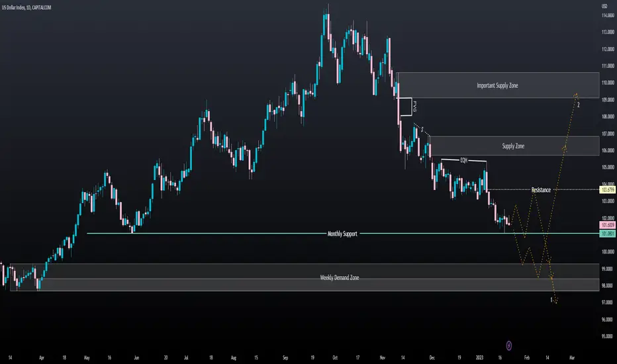Click the US Dollar Index chart title
The height and width of the screenshot is (364, 617).
(26, 7)
